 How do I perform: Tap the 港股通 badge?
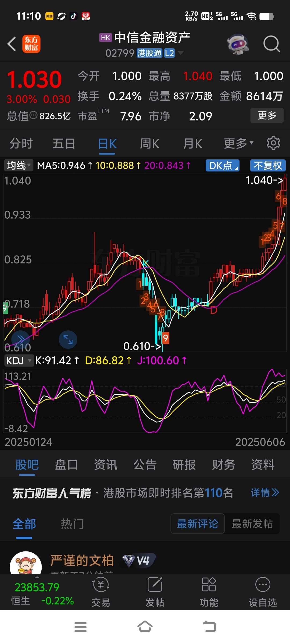tap(150, 53)
